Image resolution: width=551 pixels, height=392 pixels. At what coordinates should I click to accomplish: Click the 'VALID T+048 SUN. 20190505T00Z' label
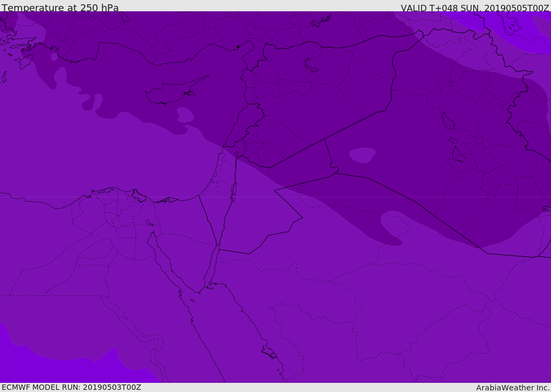click(475, 8)
